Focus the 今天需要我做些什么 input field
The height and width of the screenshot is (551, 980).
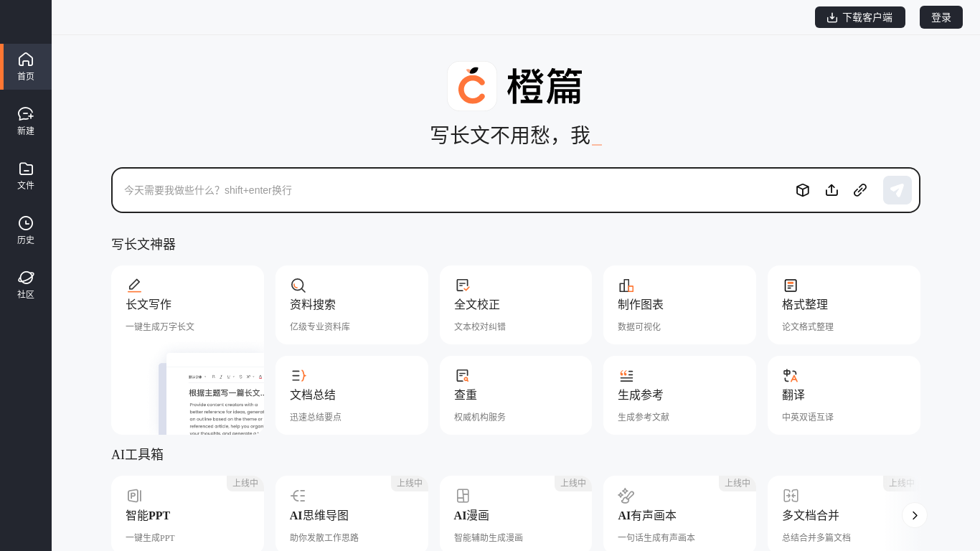click(452, 190)
